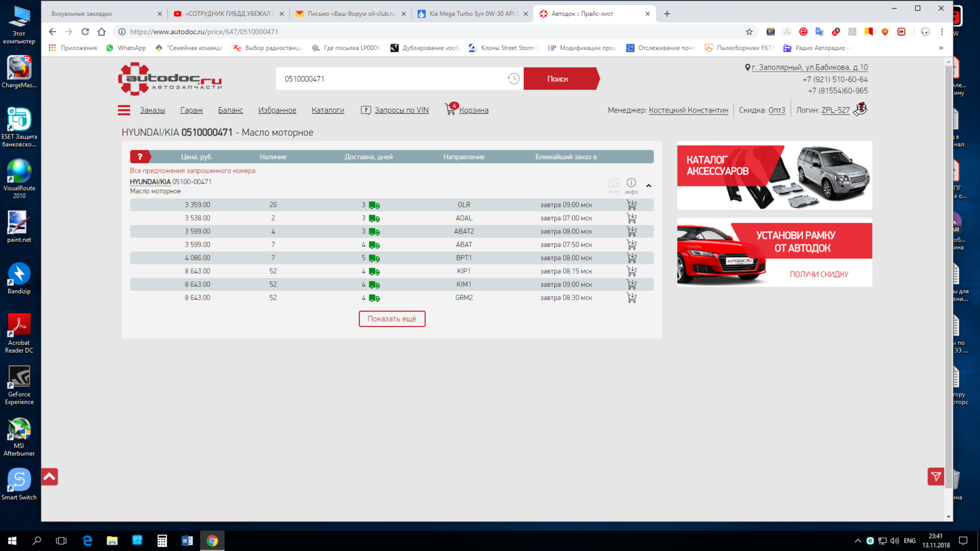Show hidden system tray icons
The height and width of the screenshot is (551, 980).
(x=858, y=541)
